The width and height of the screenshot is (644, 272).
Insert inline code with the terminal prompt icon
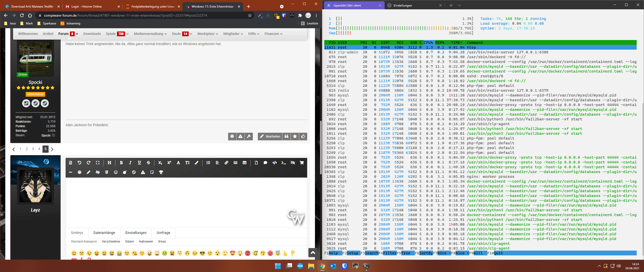284,163
